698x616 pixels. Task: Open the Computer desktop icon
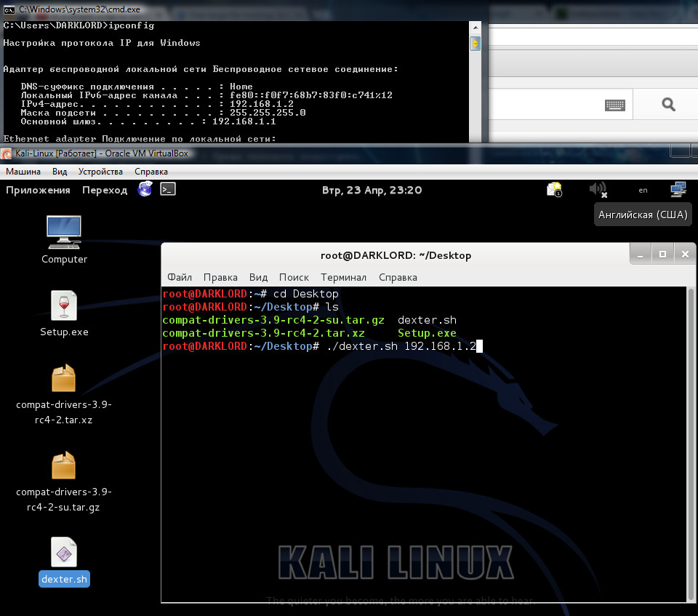[64, 233]
